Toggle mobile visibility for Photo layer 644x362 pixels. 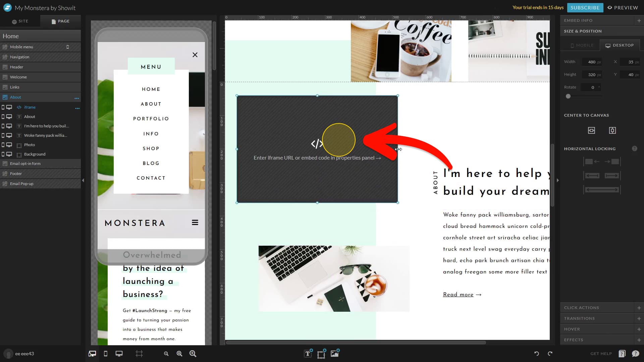pos(3,145)
